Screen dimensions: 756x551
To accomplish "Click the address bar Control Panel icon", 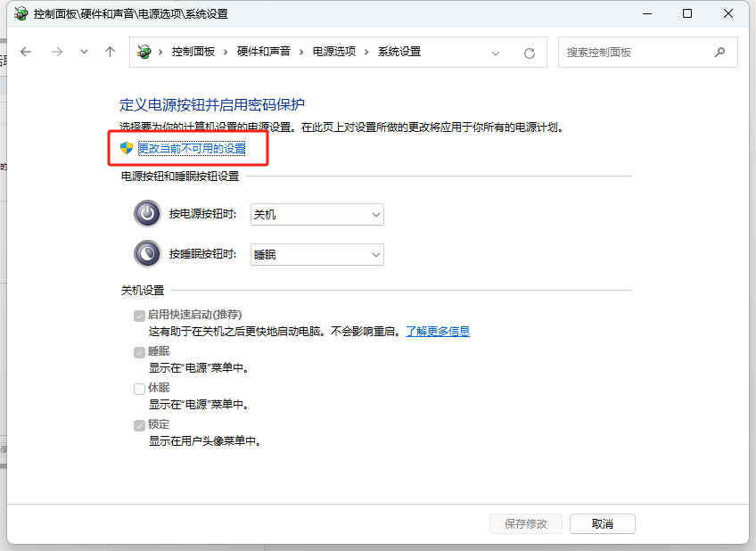I will (x=144, y=53).
